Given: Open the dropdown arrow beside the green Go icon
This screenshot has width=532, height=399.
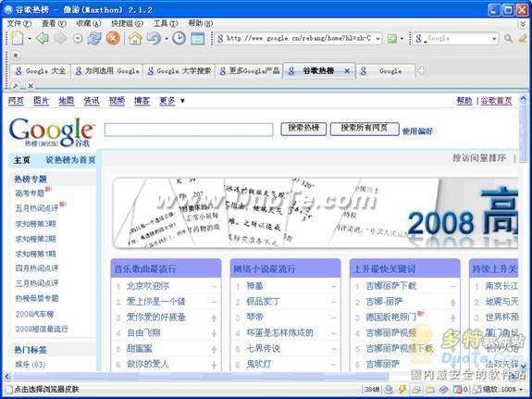Looking at the screenshot, I should [402, 39].
